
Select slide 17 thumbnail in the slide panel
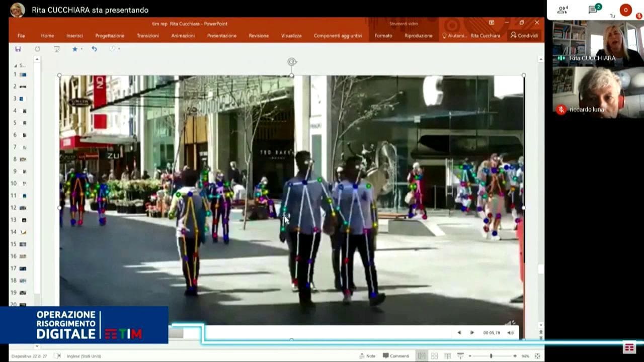click(x=23, y=268)
